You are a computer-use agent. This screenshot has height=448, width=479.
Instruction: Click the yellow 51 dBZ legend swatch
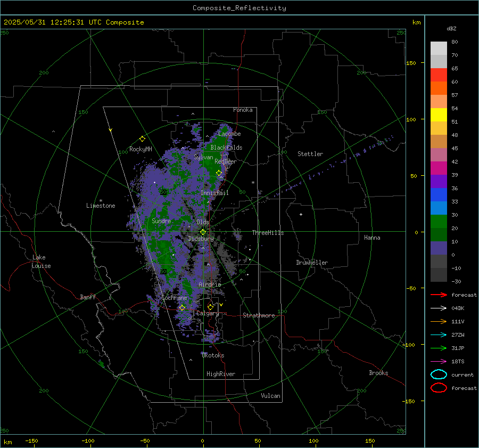click(x=439, y=115)
